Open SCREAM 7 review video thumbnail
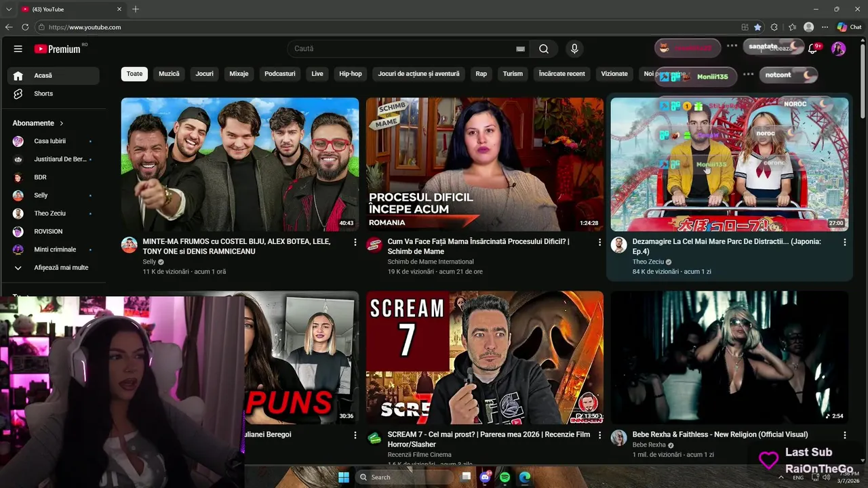 click(x=485, y=358)
